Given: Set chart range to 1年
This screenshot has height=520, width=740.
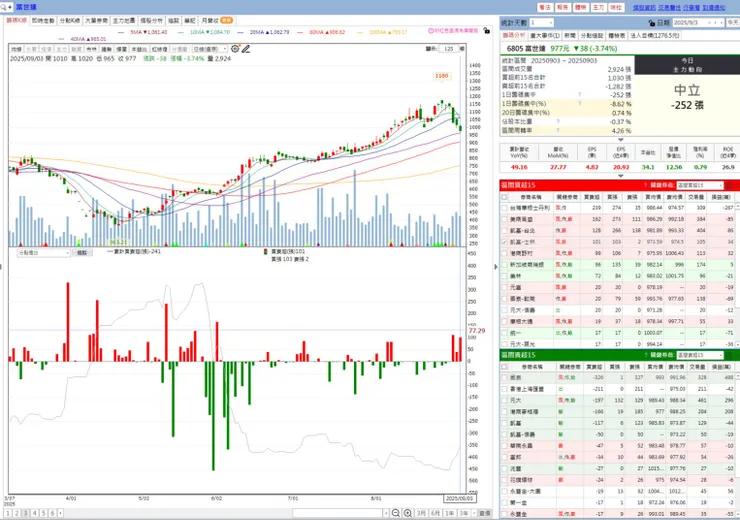Looking at the screenshot, I should coord(449,513).
